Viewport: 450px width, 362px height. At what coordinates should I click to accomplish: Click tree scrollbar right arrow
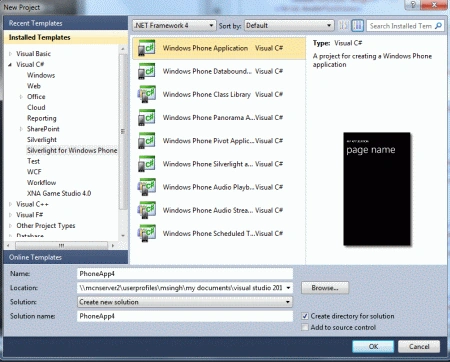coord(113,246)
